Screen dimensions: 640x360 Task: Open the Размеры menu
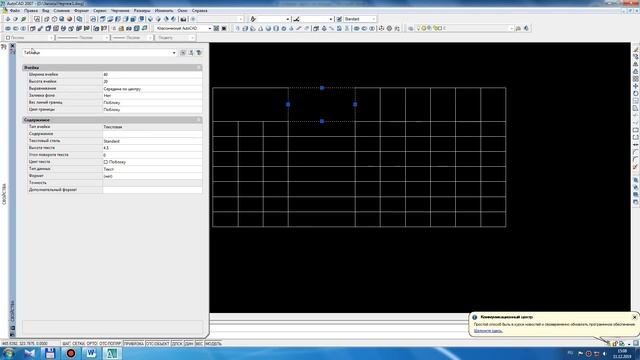(142, 11)
